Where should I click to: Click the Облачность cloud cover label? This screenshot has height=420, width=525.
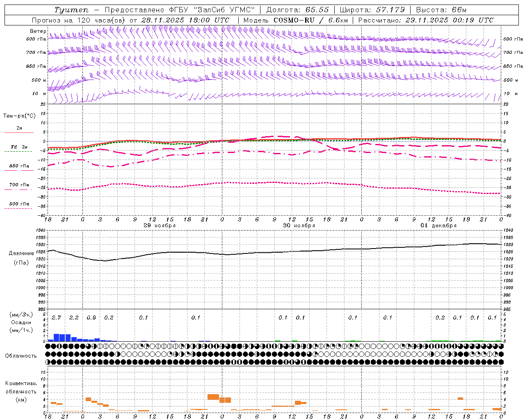[x=21, y=356]
